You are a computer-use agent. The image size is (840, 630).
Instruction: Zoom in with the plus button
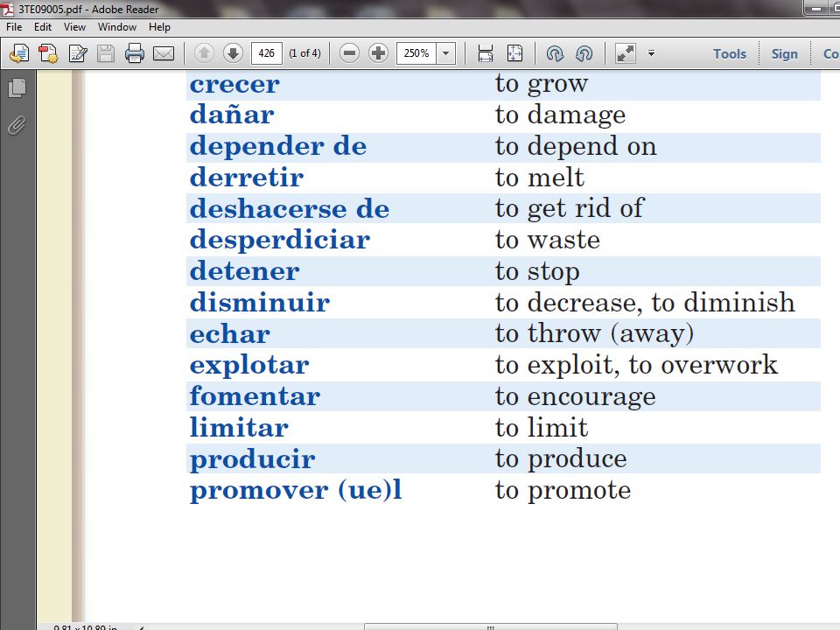[378, 53]
